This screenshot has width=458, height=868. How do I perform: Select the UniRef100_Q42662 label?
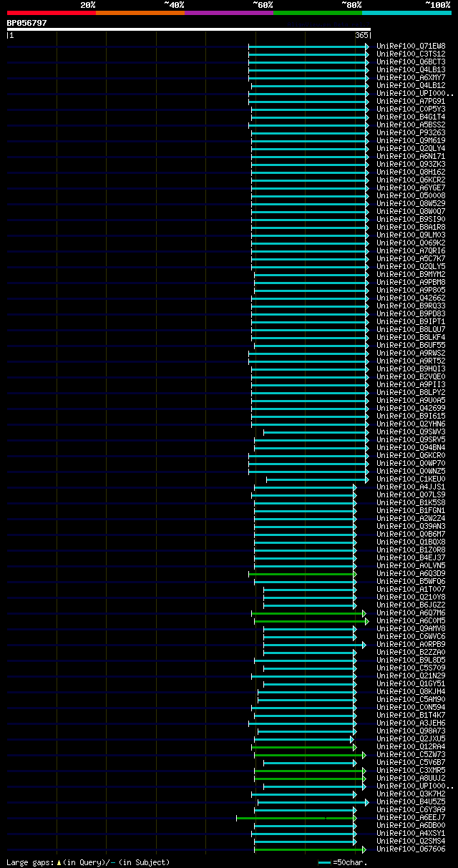tap(411, 298)
